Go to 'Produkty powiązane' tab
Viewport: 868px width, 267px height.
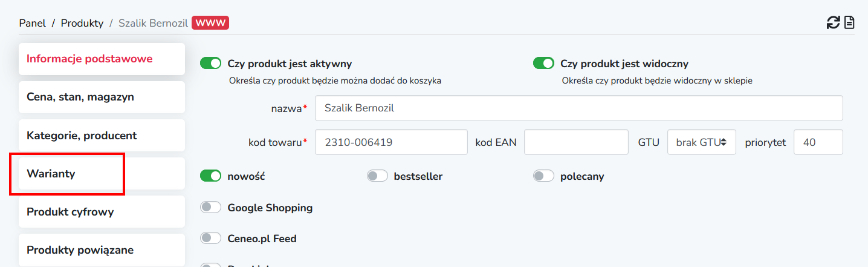click(102, 250)
